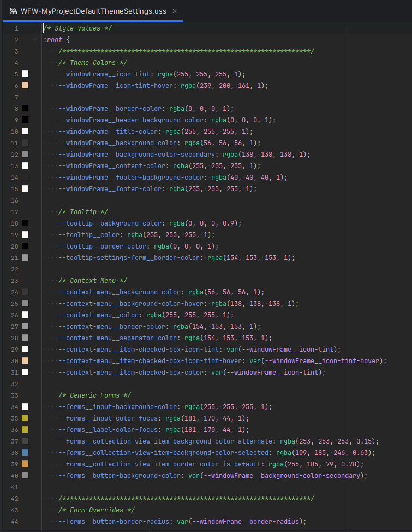Click rgba(109, 185, 246, 0.63) value
Image resolution: width=412 pixels, height=532 pixels.
[x=324, y=453]
